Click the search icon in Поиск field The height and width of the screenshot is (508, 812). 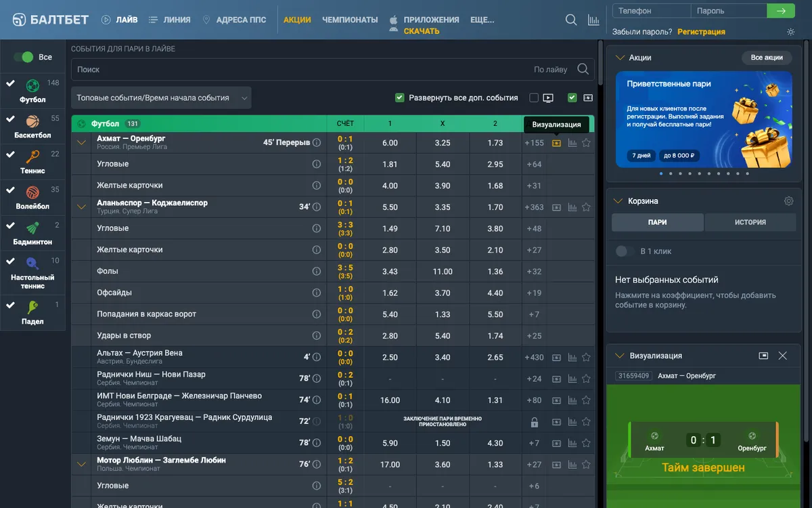click(583, 69)
